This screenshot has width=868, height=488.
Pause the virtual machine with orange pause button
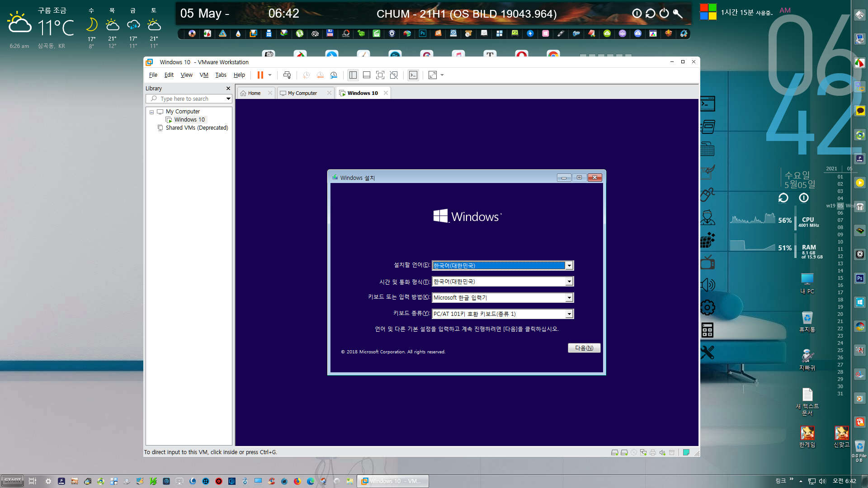click(x=260, y=75)
